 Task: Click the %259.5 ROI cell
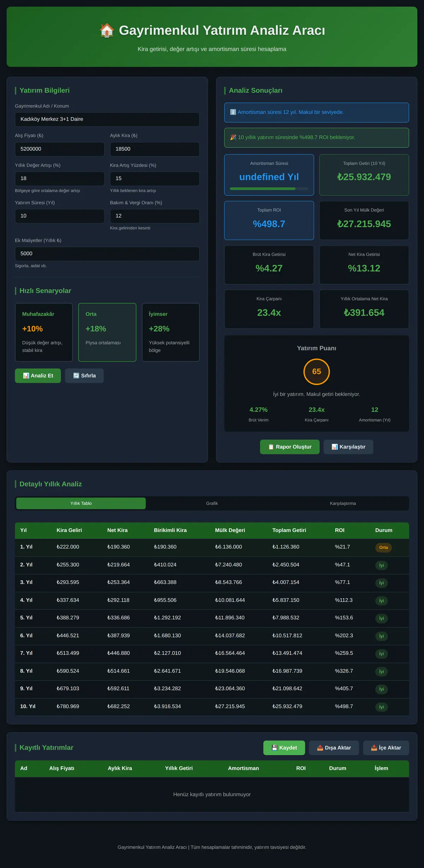coord(344,653)
